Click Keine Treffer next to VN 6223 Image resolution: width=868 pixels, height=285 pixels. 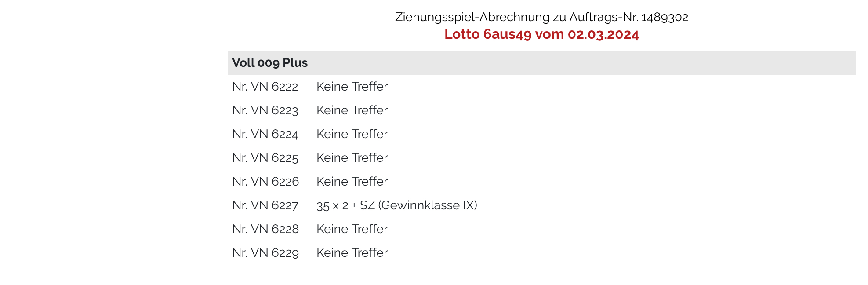tap(352, 110)
